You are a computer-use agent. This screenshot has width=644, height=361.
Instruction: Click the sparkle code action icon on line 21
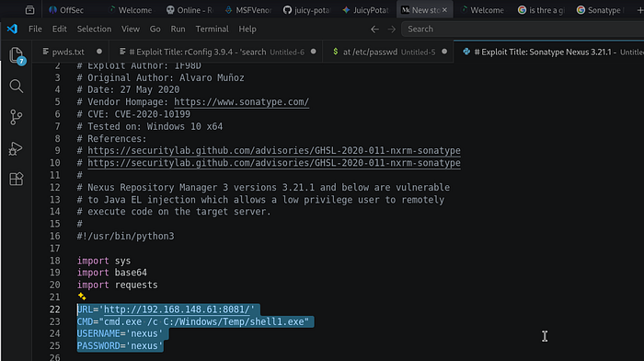click(82, 296)
